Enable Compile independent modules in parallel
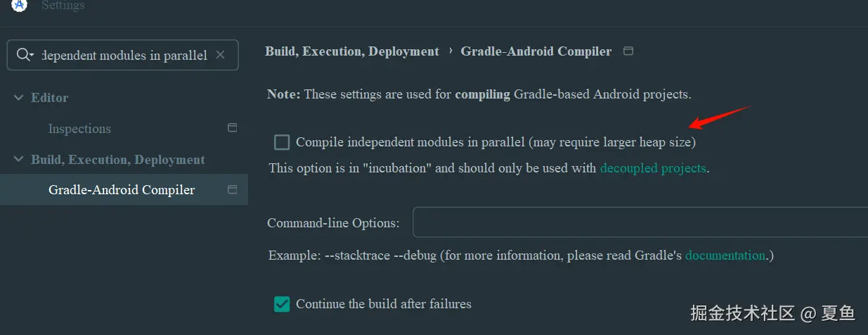868x335 pixels. (282, 142)
